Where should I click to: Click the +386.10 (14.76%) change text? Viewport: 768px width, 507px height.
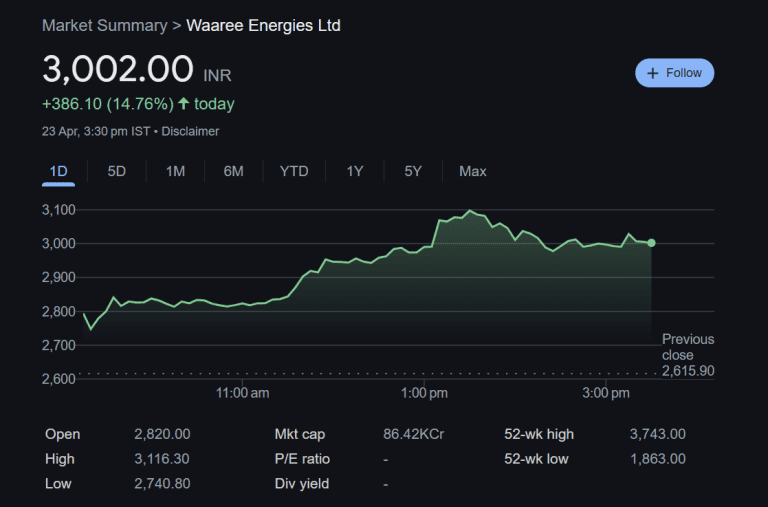108,104
